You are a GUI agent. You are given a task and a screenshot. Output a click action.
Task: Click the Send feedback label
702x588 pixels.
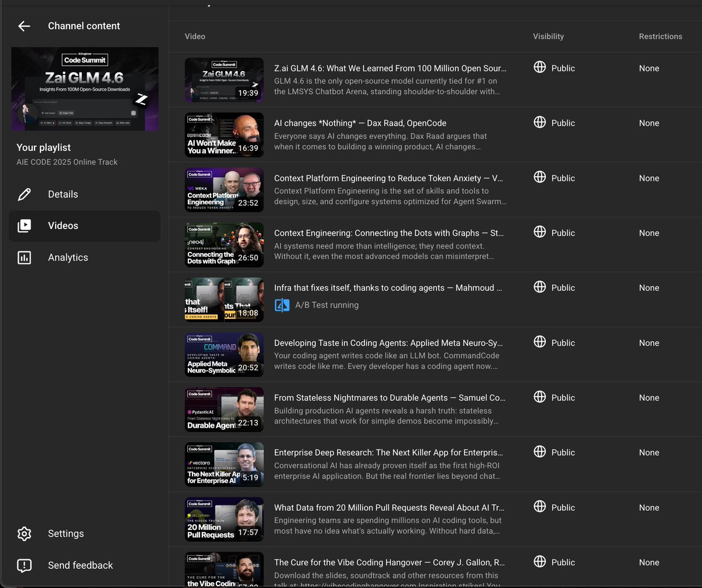(x=80, y=565)
